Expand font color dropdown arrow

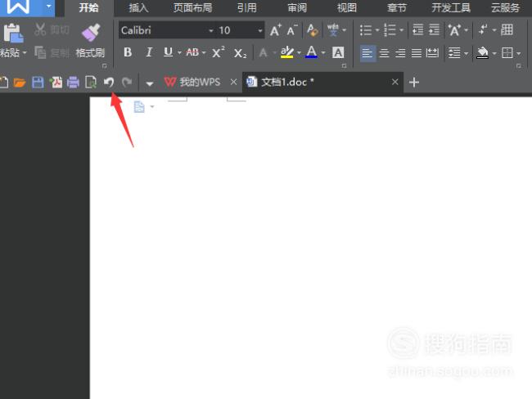point(323,52)
